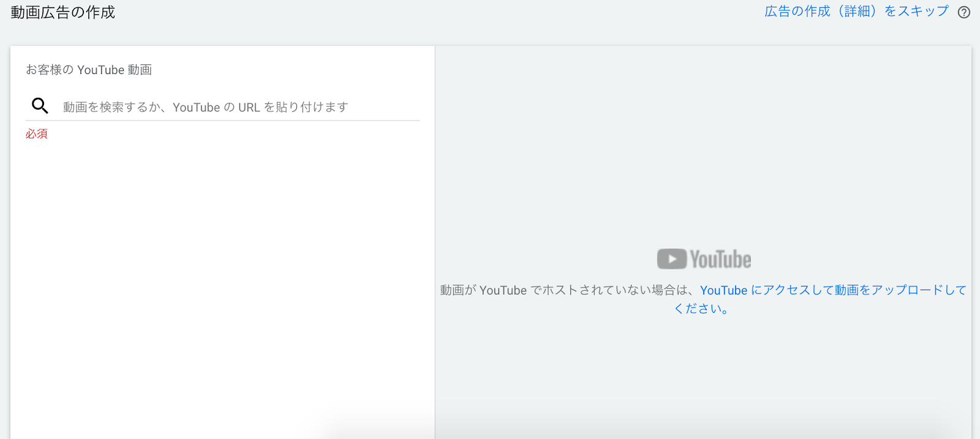Click the お客様の YouTube 動画 label
This screenshot has width=980, height=439.
[x=89, y=70]
